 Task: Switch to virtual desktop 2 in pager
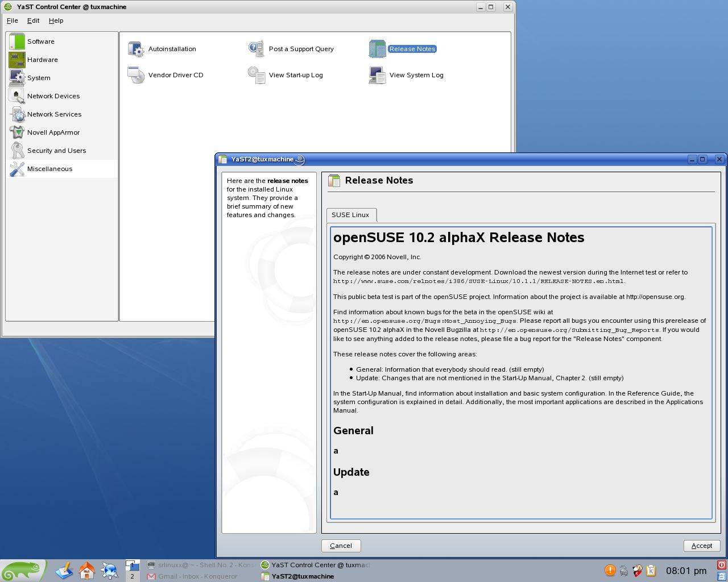(x=132, y=576)
